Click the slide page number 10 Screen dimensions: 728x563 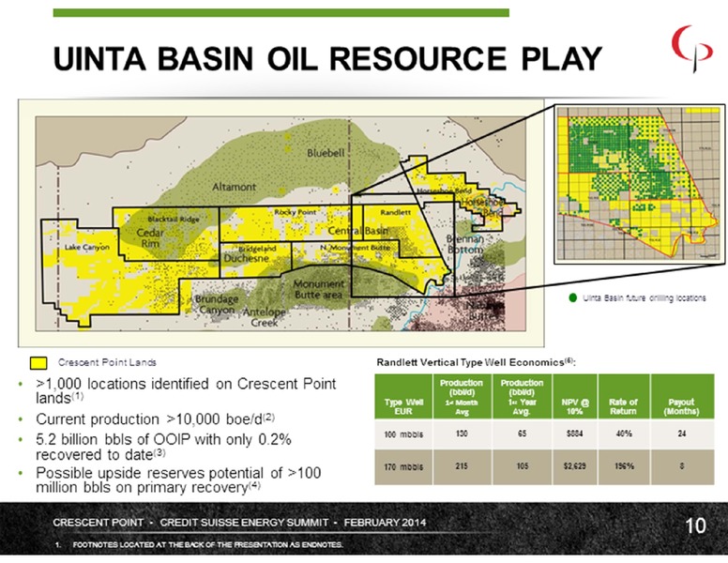695,525
